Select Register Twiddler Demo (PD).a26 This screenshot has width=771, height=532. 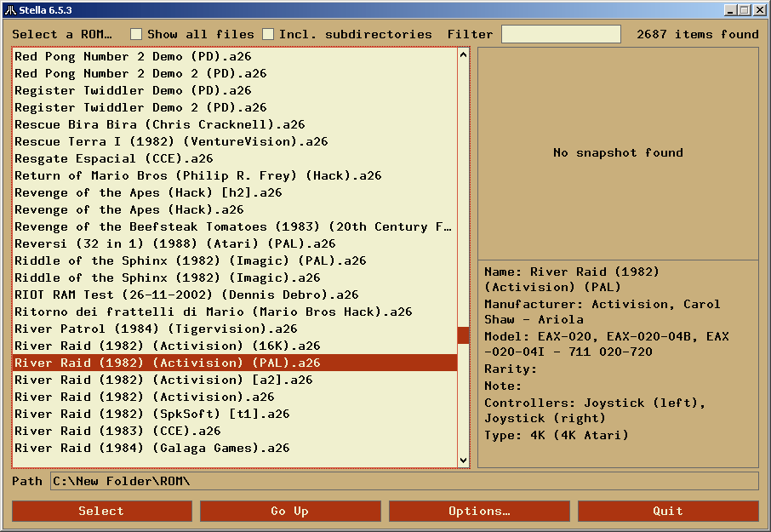(235, 90)
